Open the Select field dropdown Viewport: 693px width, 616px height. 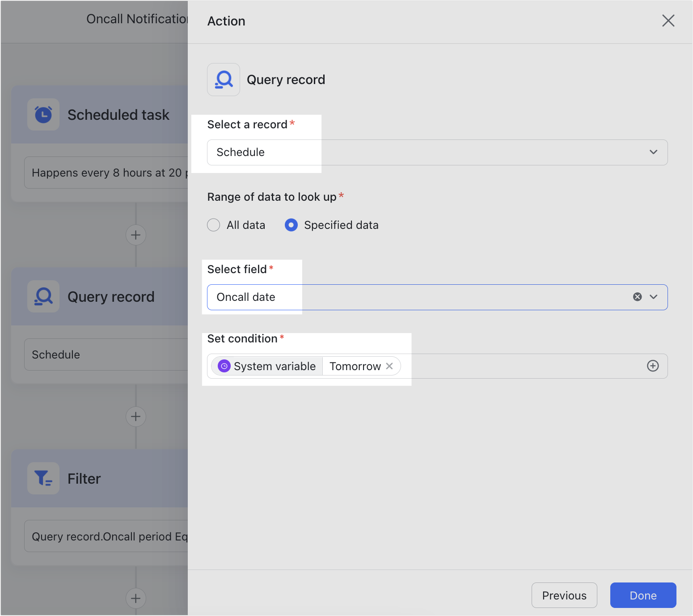coord(653,297)
